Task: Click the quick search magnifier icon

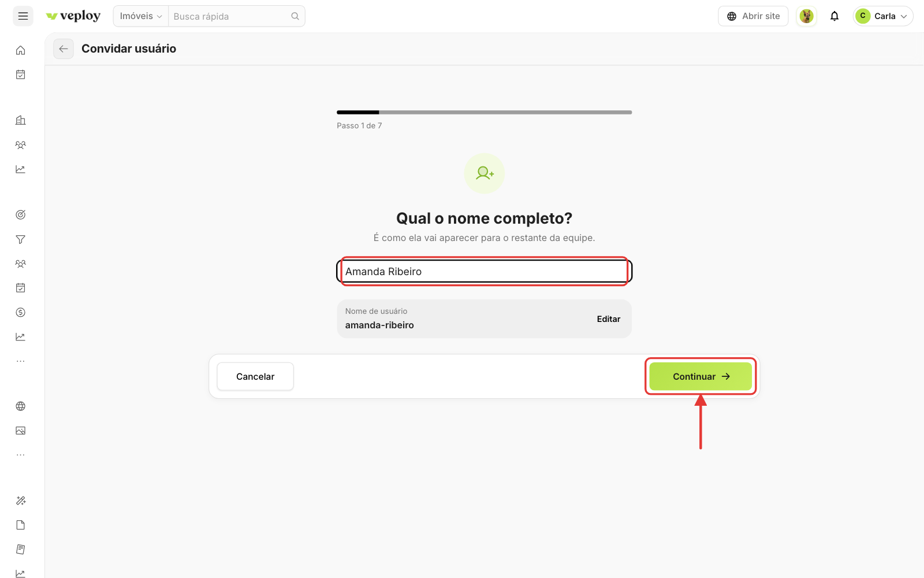Action: [295, 16]
